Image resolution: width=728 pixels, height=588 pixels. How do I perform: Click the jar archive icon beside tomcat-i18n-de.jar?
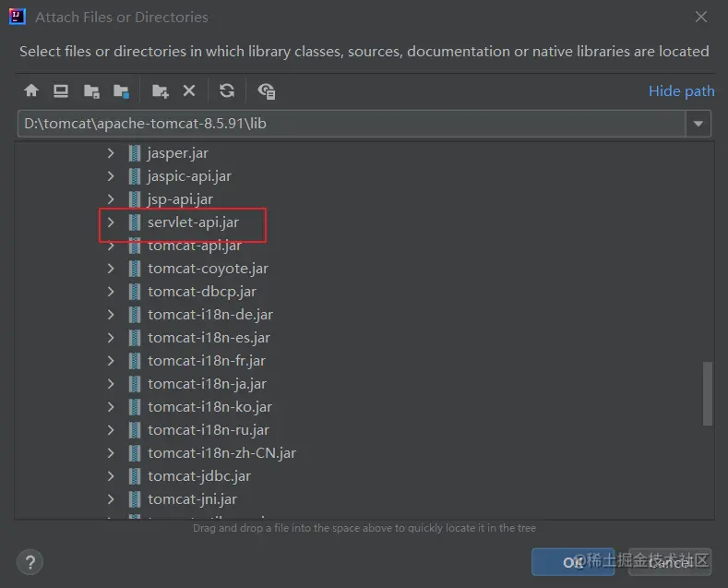pyautogui.click(x=134, y=315)
